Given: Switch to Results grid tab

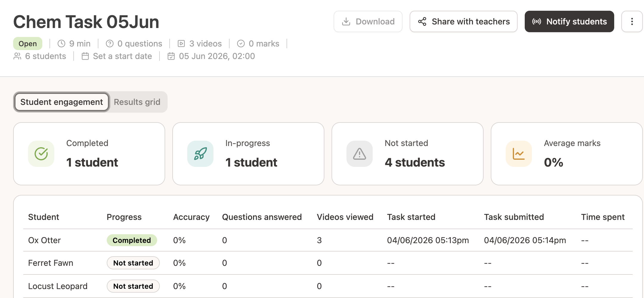Looking at the screenshot, I should (137, 102).
